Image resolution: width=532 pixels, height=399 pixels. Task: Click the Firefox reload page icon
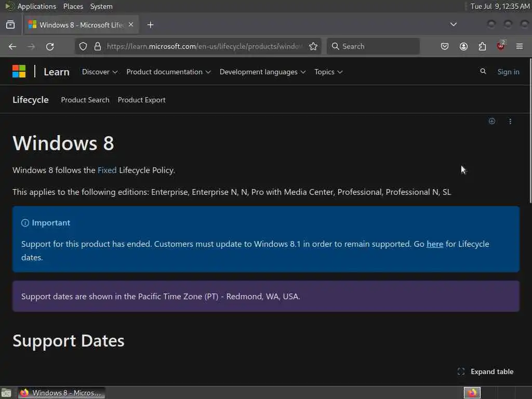click(x=50, y=46)
